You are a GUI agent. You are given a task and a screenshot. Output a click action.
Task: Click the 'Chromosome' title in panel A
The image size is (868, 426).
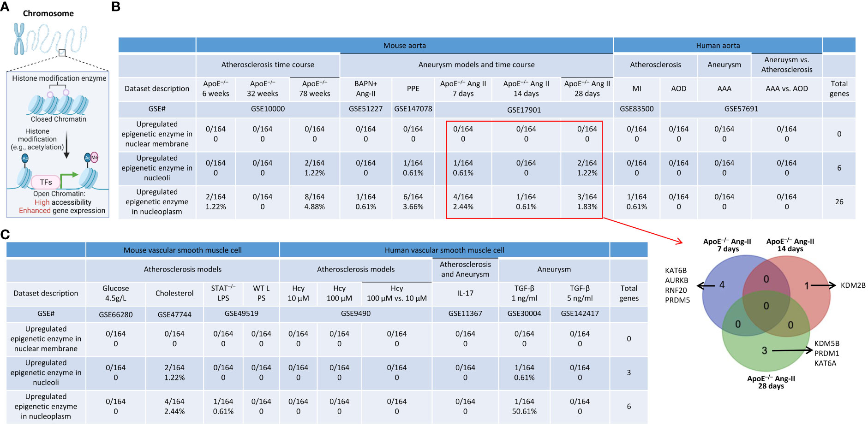(48, 13)
